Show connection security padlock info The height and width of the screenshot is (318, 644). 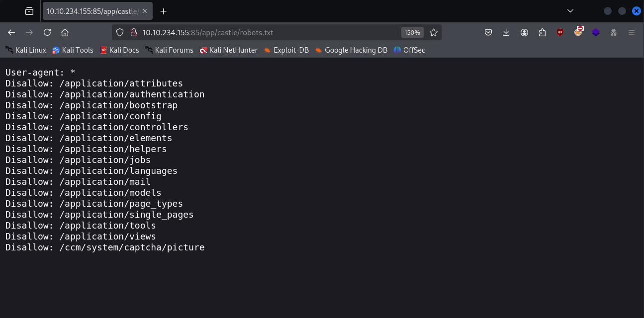coord(133,32)
